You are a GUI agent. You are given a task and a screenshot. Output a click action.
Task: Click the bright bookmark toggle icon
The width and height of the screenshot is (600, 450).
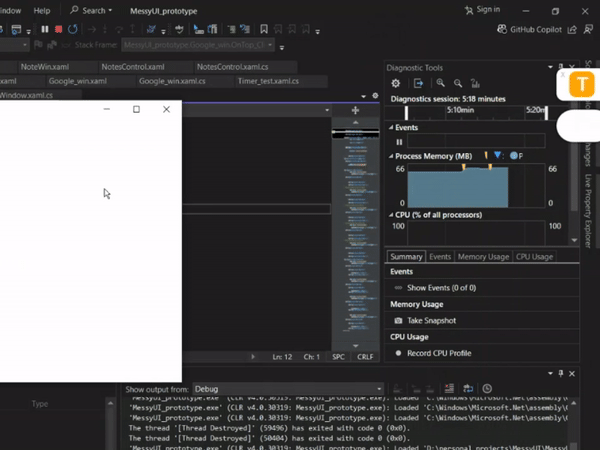point(264,29)
